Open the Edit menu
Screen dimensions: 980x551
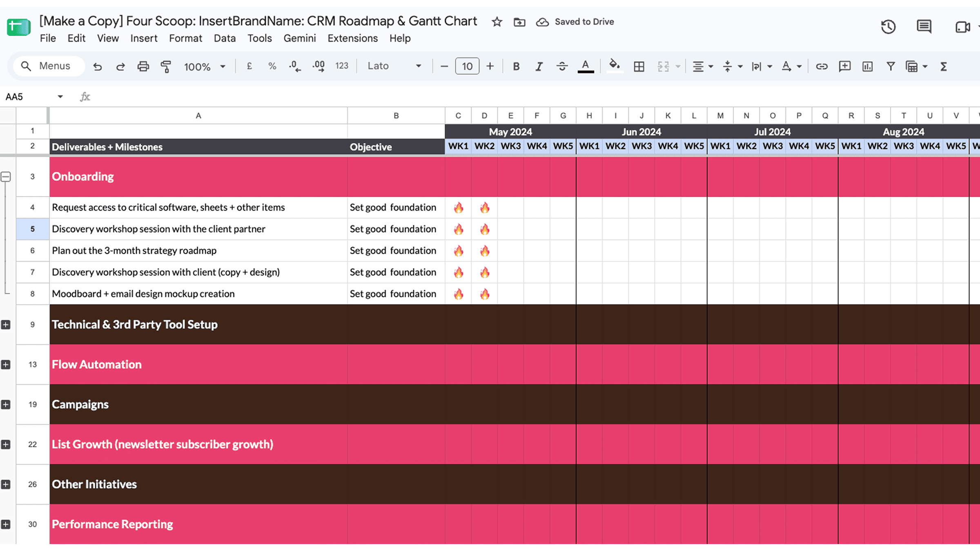(x=76, y=38)
